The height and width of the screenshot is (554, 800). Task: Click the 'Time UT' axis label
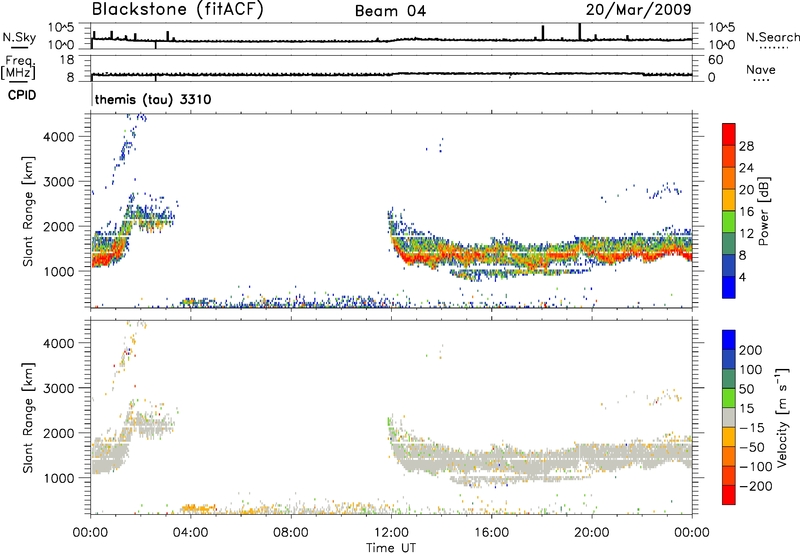391,548
